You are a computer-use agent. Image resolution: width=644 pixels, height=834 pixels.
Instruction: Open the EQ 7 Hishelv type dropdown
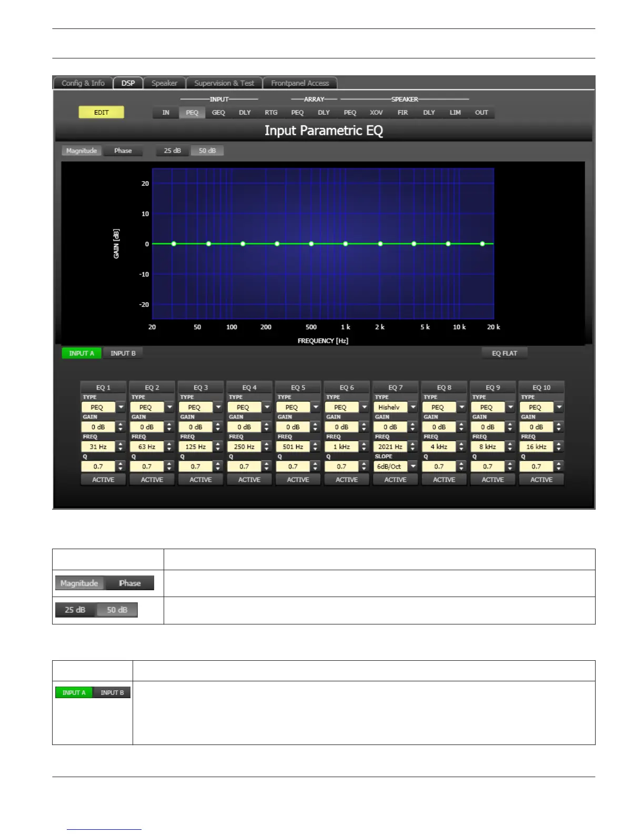[413, 407]
